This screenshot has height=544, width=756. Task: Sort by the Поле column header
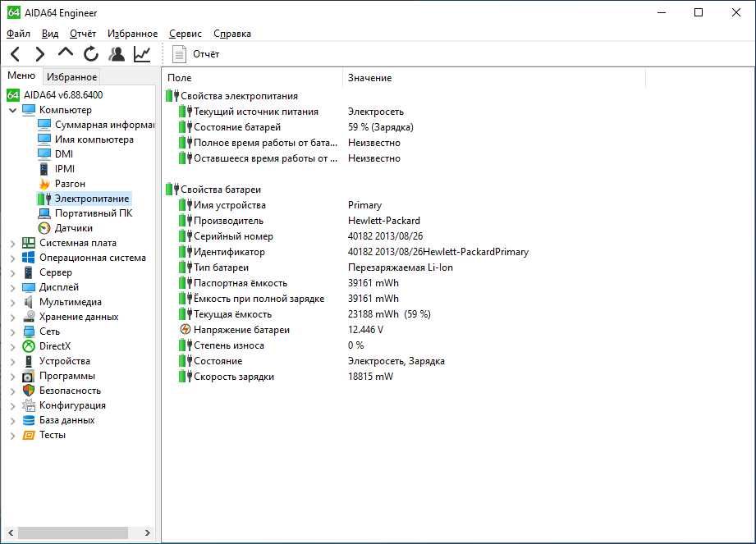(x=253, y=78)
